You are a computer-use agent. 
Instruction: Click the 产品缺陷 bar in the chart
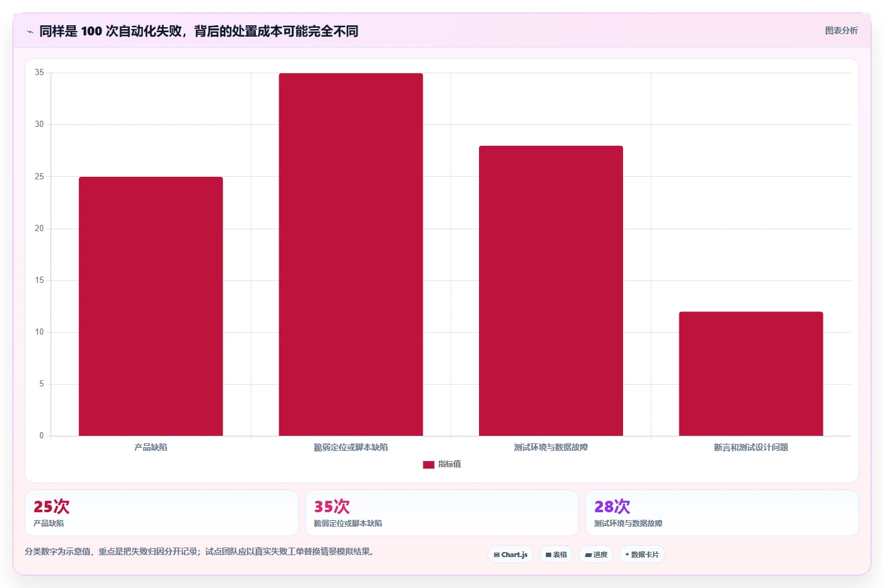pyautogui.click(x=151, y=306)
